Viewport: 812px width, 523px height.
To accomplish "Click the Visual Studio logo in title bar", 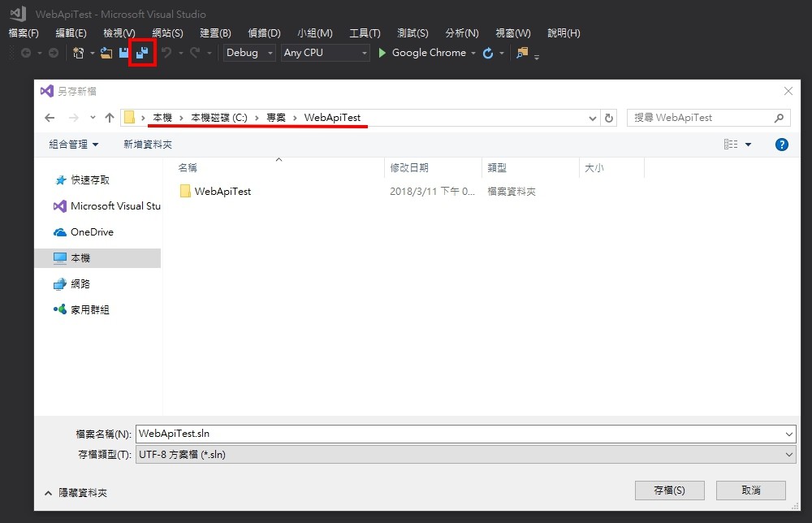I will pos(18,14).
